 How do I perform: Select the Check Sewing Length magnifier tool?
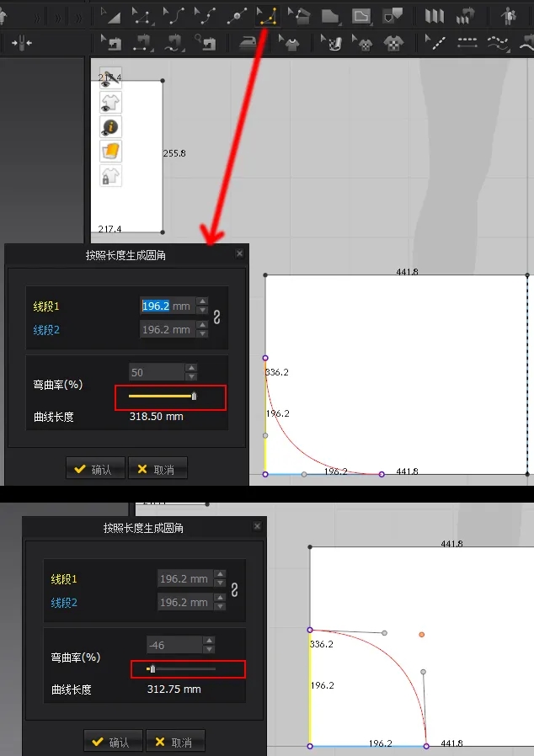[206, 42]
